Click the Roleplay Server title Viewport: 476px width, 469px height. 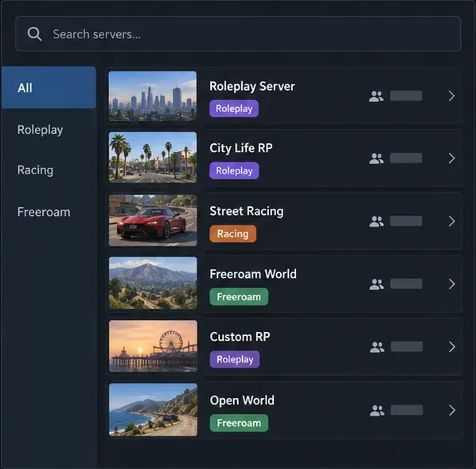click(x=252, y=87)
